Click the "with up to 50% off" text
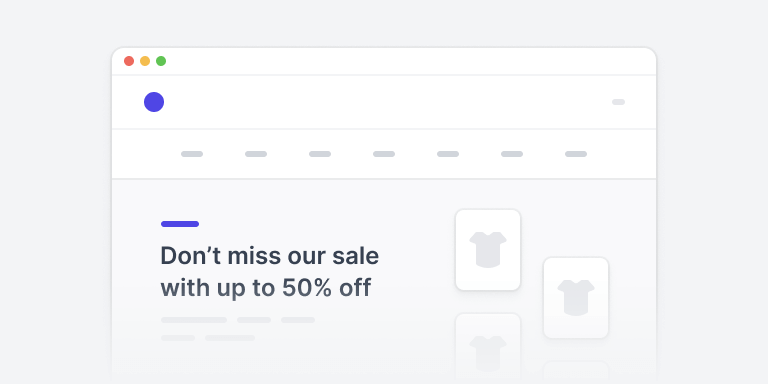 [266, 288]
